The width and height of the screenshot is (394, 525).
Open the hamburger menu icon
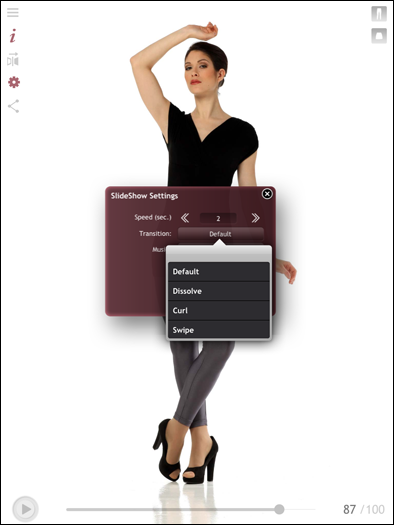[13, 13]
